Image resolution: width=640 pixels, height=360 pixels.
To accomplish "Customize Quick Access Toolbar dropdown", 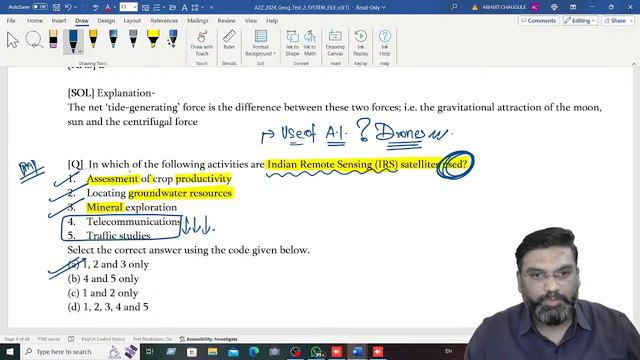I will [x=211, y=7].
